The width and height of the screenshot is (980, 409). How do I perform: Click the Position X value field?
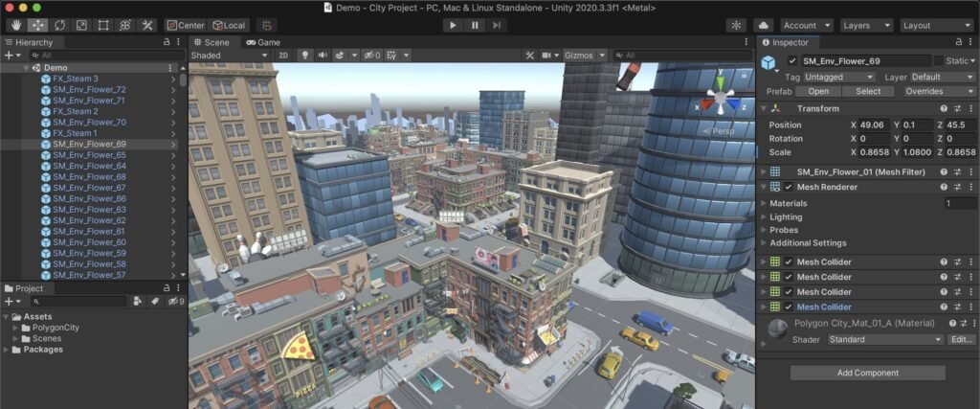click(x=873, y=125)
